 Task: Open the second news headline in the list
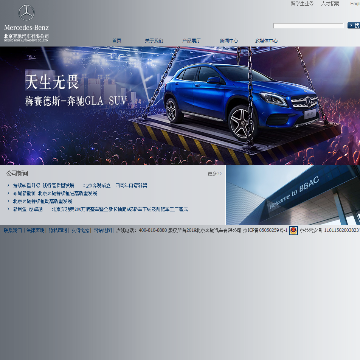click(55, 193)
